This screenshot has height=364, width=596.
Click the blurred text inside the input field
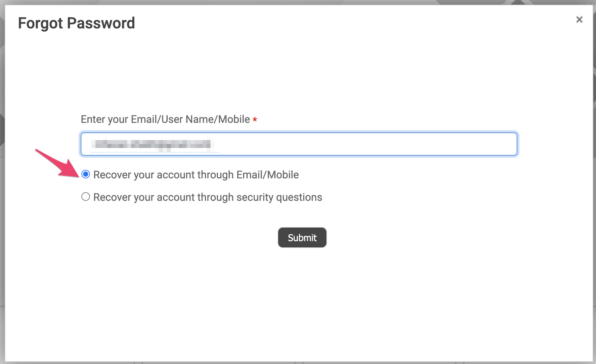tap(151, 144)
